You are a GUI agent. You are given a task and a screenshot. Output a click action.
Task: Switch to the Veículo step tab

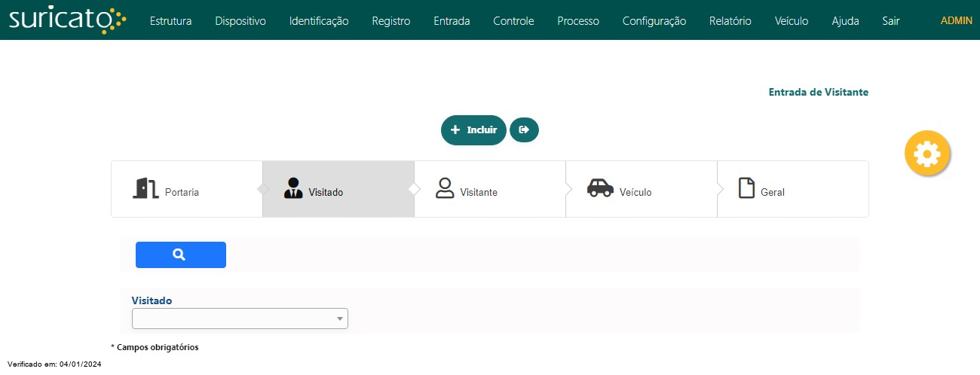pyautogui.click(x=642, y=189)
